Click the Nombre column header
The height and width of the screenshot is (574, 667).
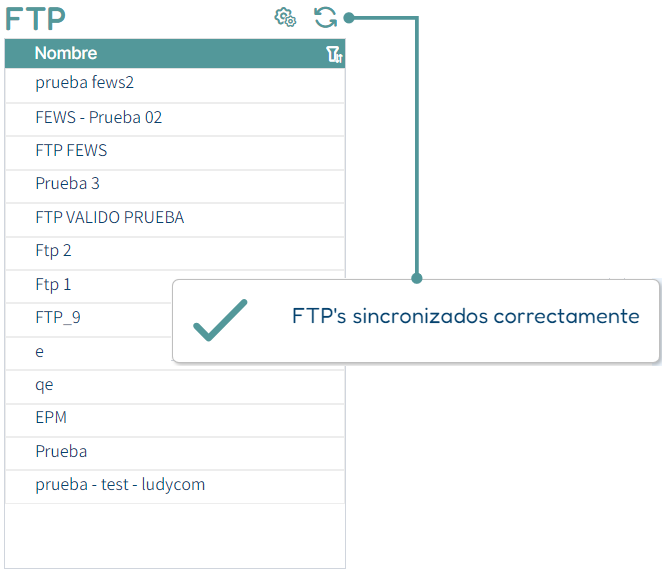66,53
